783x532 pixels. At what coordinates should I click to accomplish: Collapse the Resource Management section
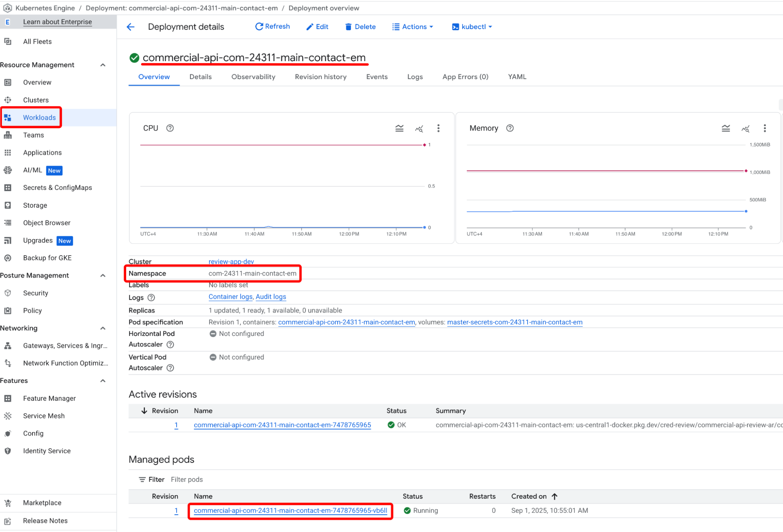coord(103,65)
